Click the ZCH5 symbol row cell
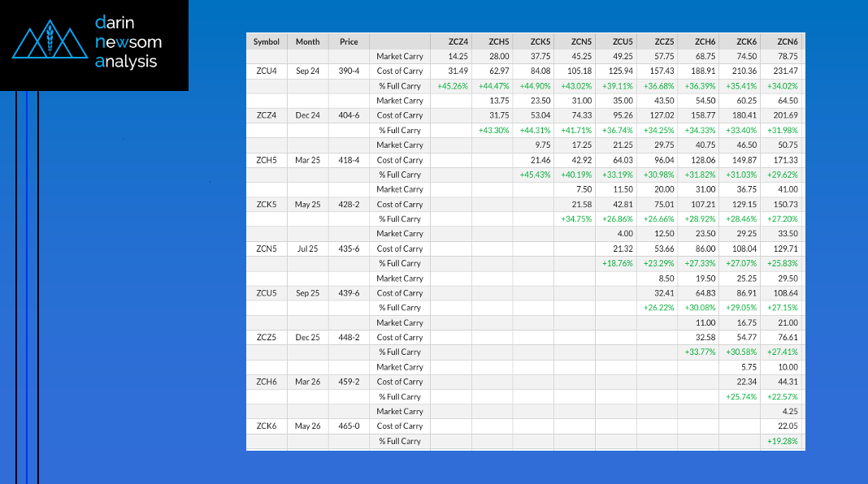Viewport: 868px width, 484px height. pos(266,160)
